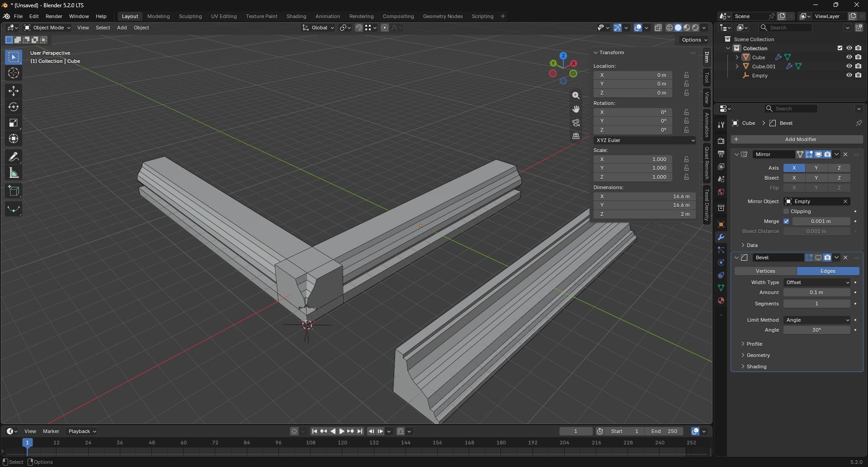The height and width of the screenshot is (467, 868).
Task: Click the Bevel Segments field
Action: point(817,304)
